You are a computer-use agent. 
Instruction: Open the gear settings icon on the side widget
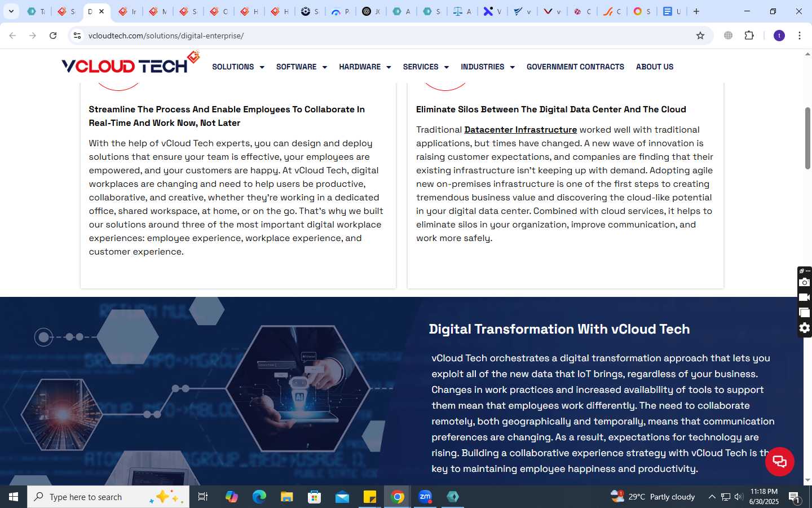pos(805,328)
